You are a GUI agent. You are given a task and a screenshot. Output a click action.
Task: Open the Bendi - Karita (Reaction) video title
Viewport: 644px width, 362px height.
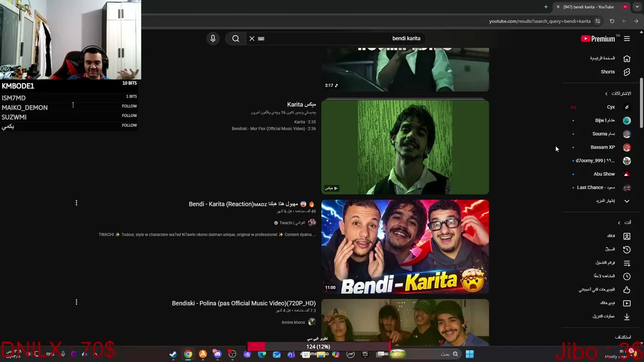(252, 204)
